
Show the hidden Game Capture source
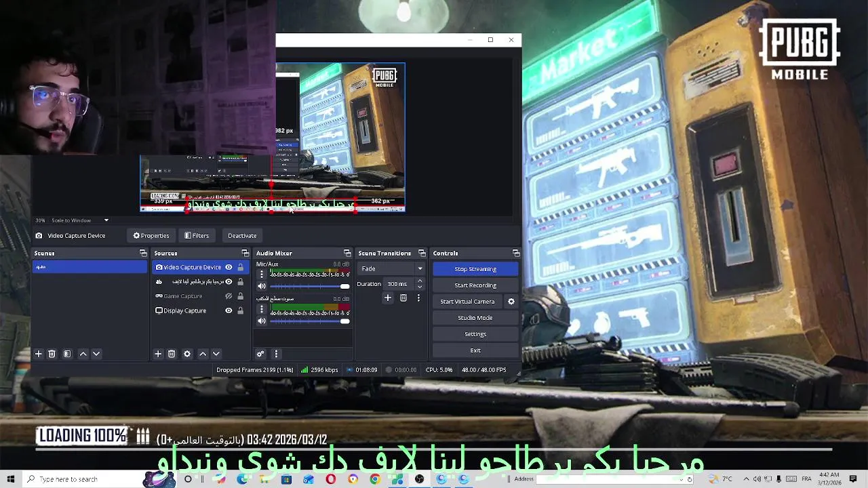point(229,296)
